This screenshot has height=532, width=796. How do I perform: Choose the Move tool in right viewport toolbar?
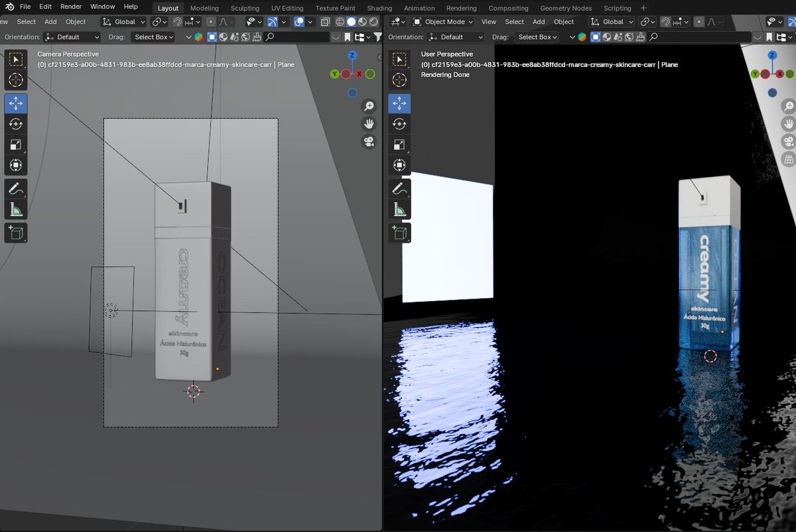(x=399, y=103)
